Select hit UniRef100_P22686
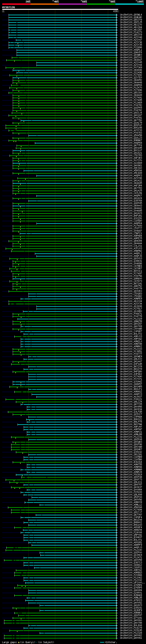The image size is (146, 644). pyautogui.click(x=131, y=48)
